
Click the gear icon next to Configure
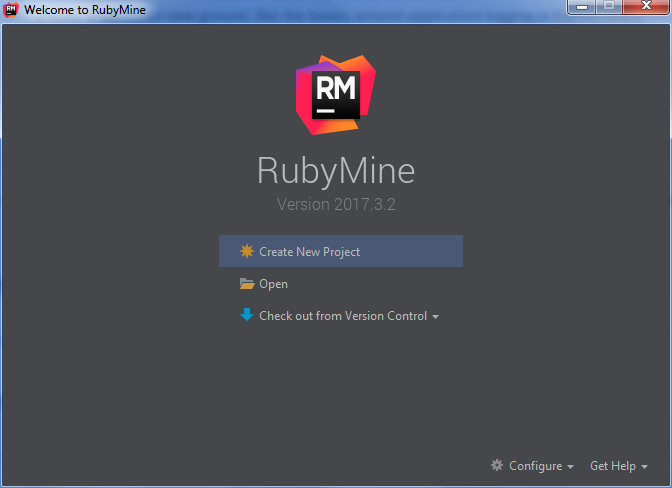coord(497,466)
